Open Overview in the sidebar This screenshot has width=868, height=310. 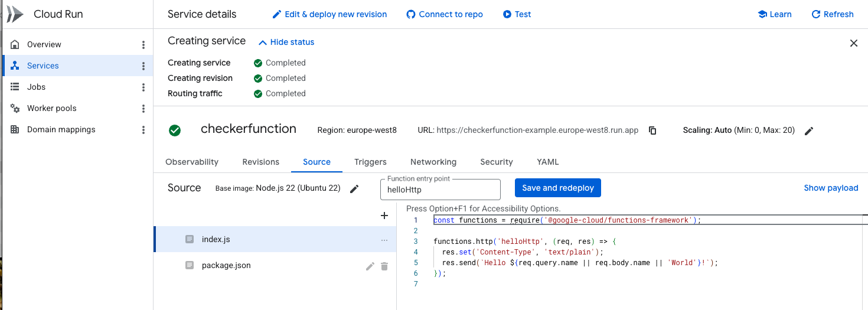[x=44, y=44]
